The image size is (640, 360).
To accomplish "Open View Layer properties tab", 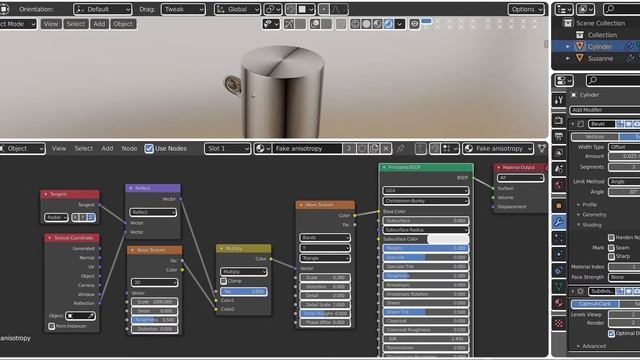I will pos(559,153).
